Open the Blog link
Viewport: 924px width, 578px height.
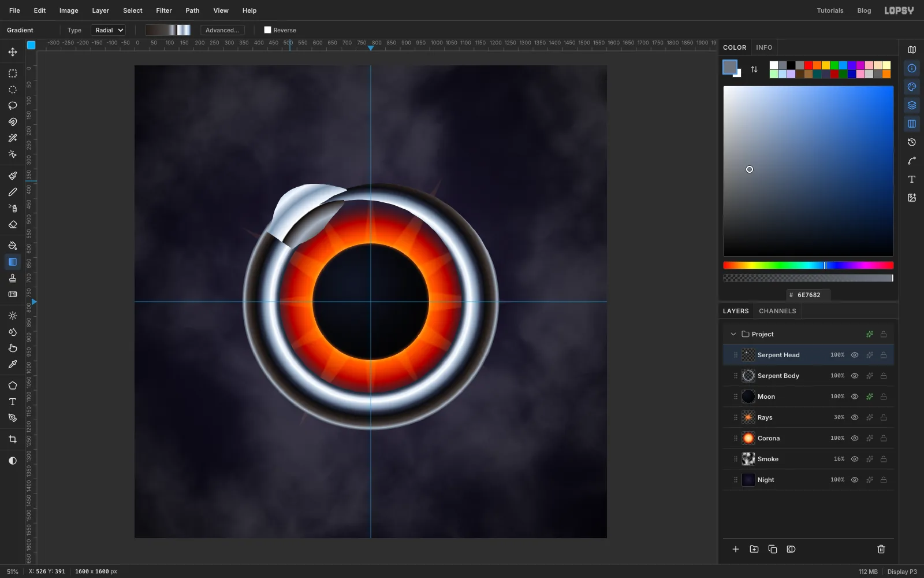pos(864,10)
